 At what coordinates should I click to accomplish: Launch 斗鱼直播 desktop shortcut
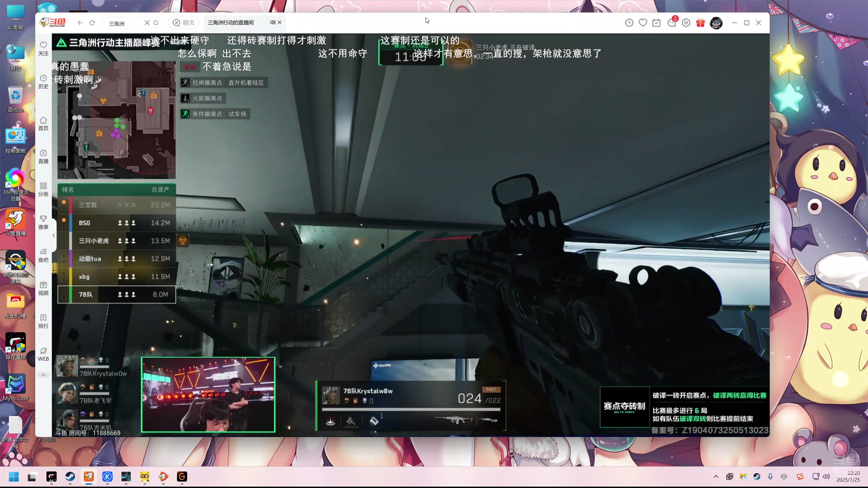16,223
